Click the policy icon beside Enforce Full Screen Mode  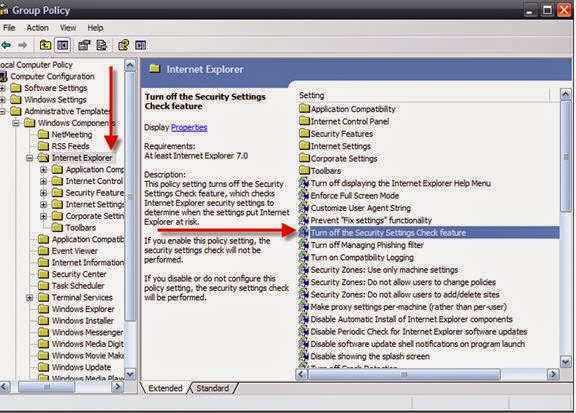(x=303, y=195)
